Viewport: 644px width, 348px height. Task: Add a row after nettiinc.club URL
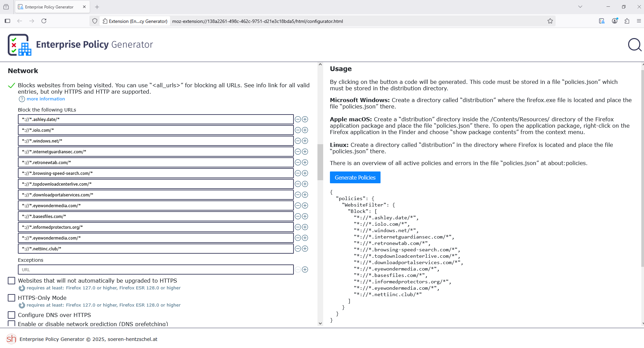(305, 249)
